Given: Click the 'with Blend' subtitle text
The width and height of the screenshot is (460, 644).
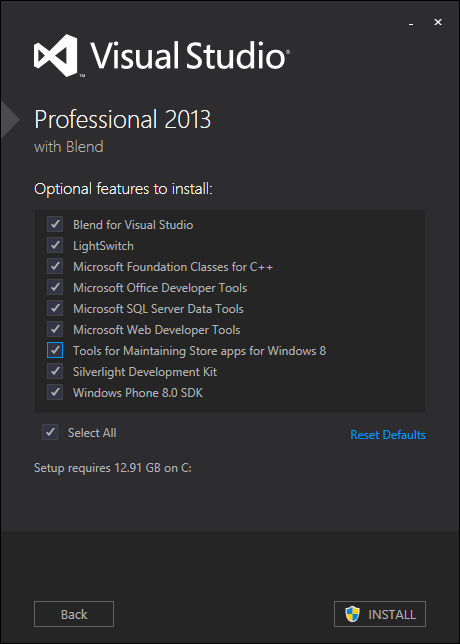Looking at the screenshot, I should tap(69, 147).
